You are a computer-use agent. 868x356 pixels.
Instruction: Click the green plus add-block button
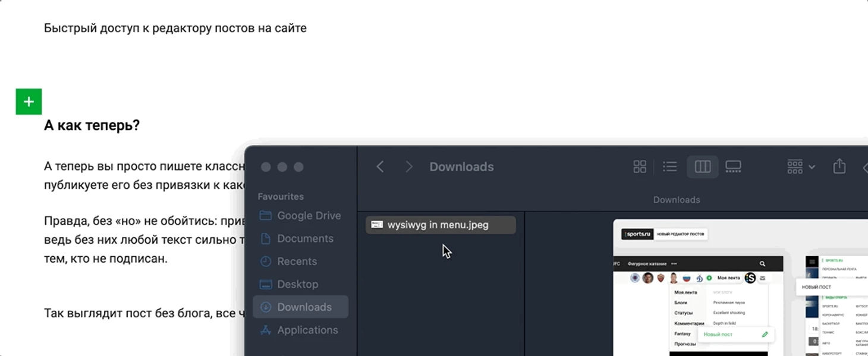coord(29,102)
